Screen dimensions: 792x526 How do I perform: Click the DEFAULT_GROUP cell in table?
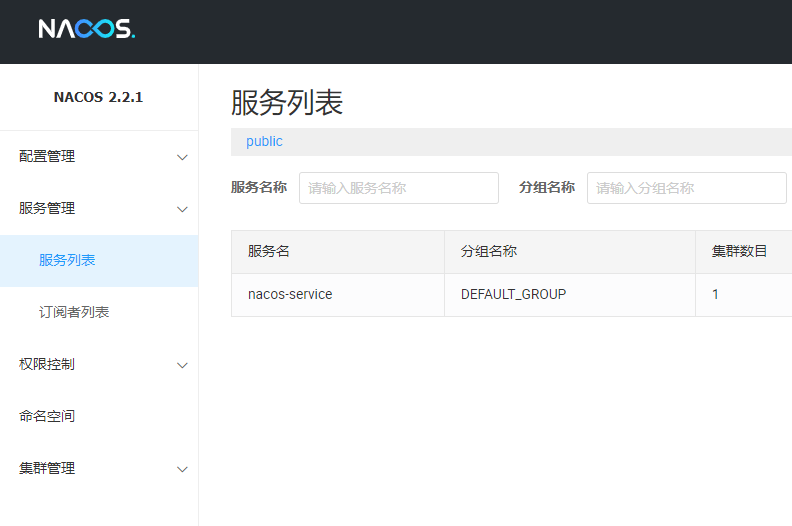pos(513,295)
